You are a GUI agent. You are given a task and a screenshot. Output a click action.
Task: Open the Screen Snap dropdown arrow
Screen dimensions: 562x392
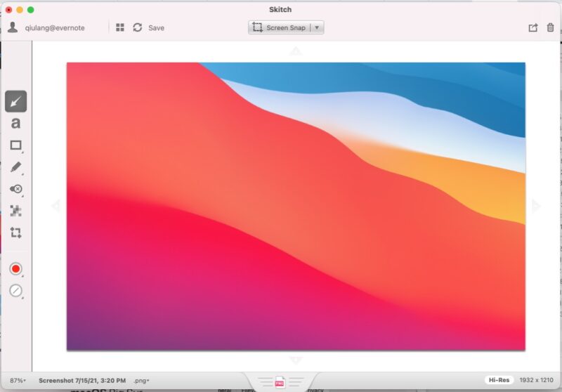coord(317,27)
